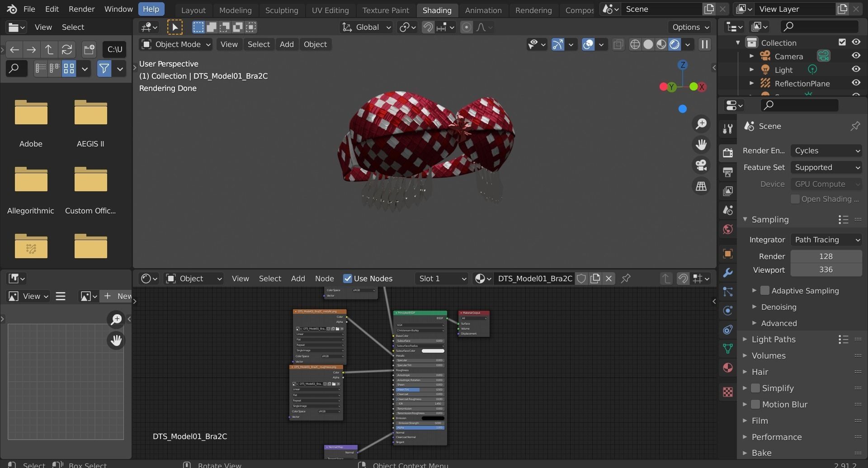Adjust Render samples 128 field

(x=826, y=256)
